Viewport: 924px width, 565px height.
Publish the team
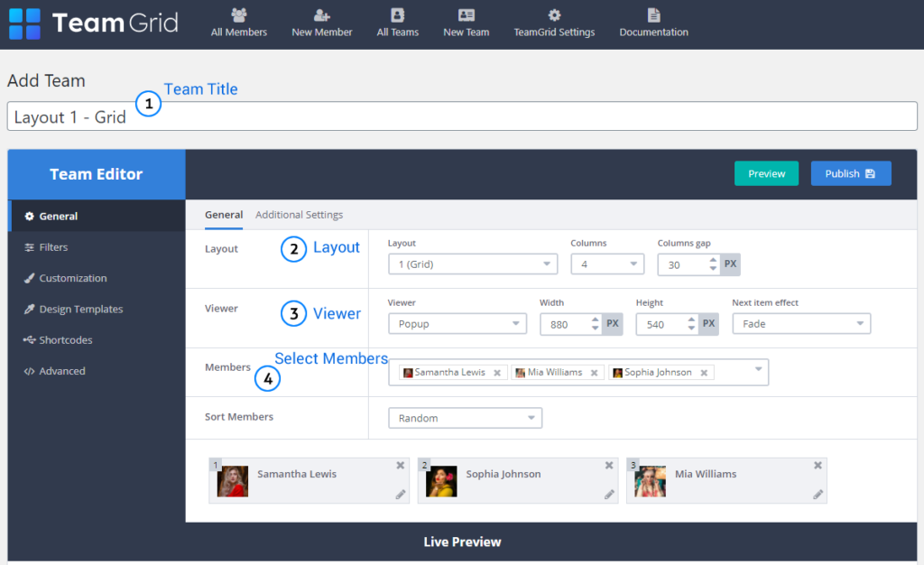850,172
